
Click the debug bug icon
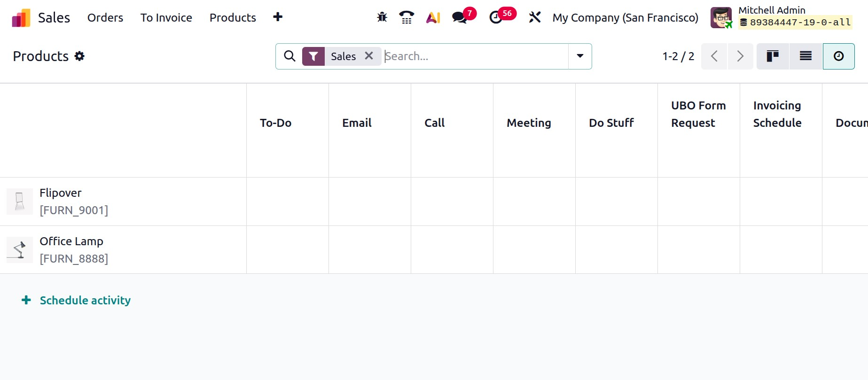(382, 17)
